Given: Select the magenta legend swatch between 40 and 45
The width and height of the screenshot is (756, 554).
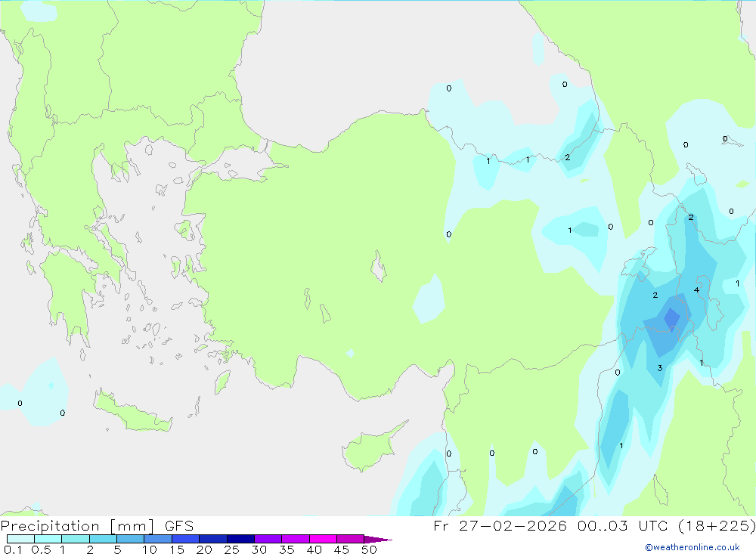Looking at the screenshot, I should click(323, 539).
